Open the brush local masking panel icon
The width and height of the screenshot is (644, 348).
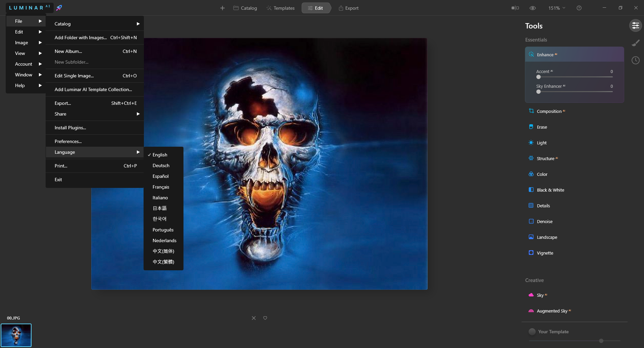tap(636, 43)
